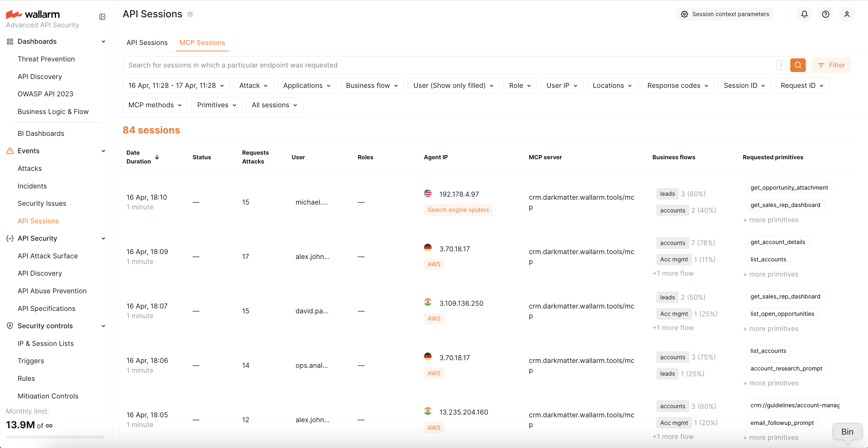Click the orange search magnifier button

[x=798, y=65]
